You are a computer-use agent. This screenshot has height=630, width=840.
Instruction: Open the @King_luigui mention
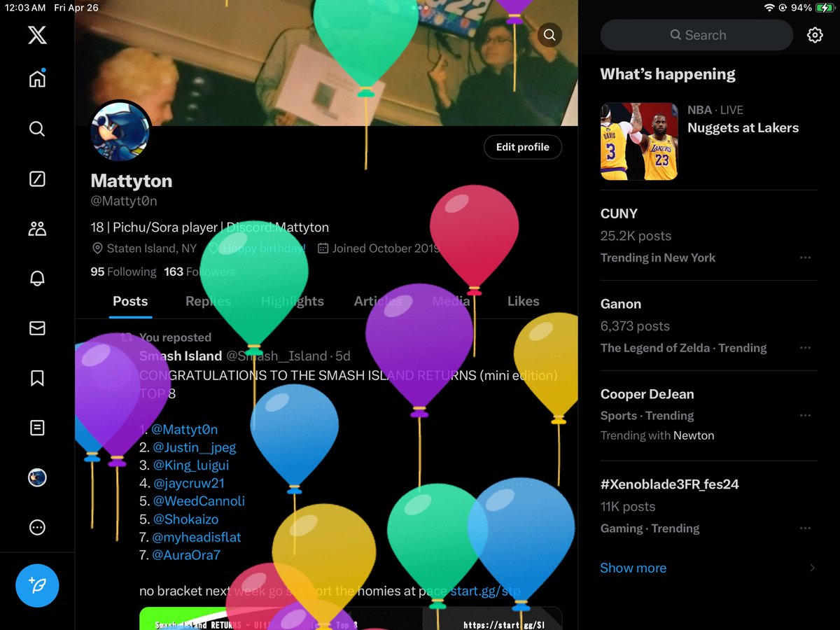[190, 465]
